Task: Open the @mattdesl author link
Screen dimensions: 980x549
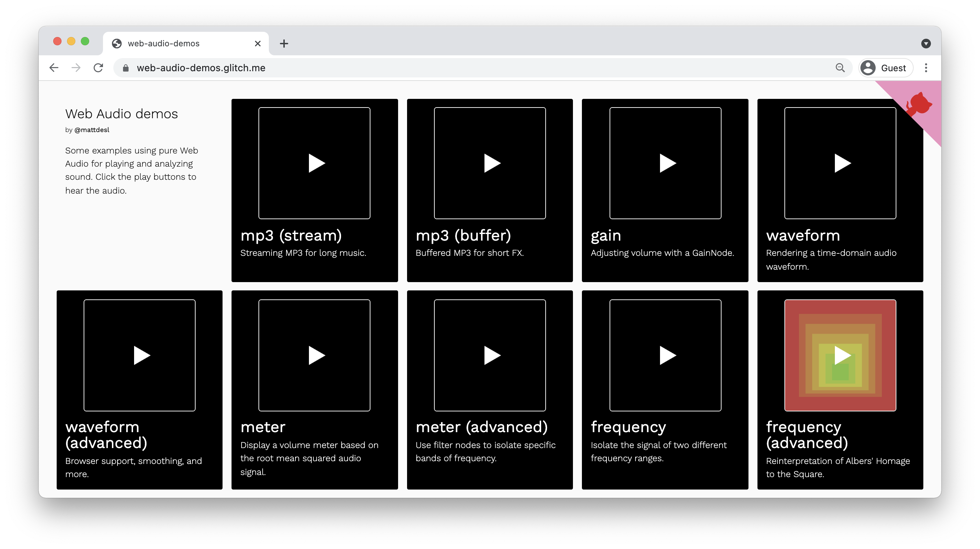Action: (92, 130)
